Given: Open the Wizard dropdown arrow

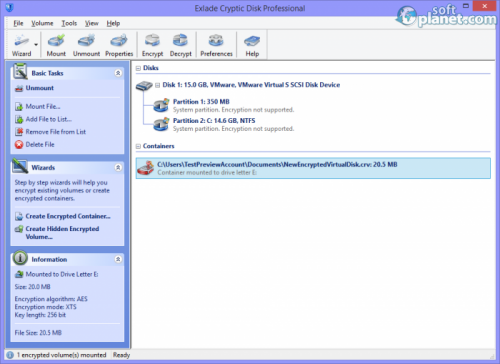Looking at the screenshot, I should 36,45.
